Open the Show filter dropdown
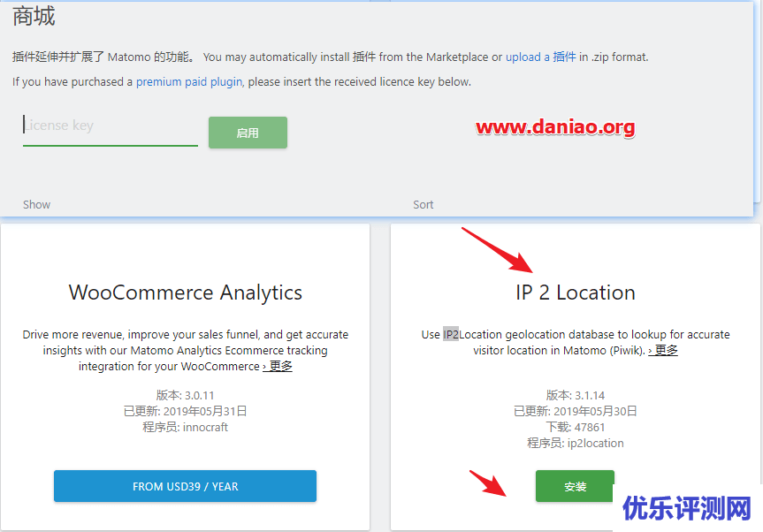 (x=36, y=205)
